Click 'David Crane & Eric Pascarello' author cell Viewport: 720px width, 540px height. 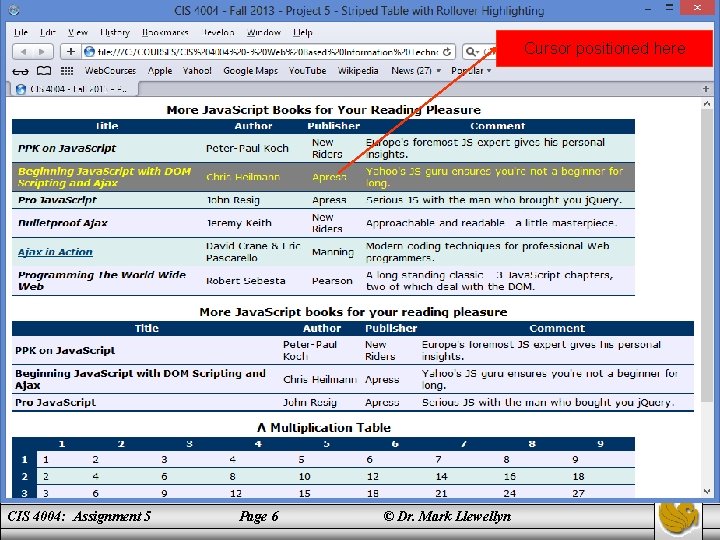(253, 252)
